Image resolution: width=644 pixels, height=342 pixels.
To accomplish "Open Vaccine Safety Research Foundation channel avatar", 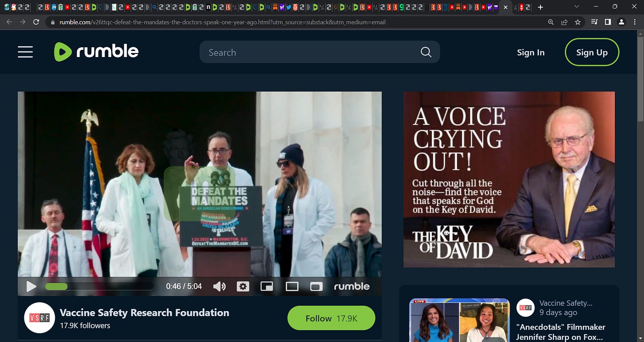I will tap(39, 318).
